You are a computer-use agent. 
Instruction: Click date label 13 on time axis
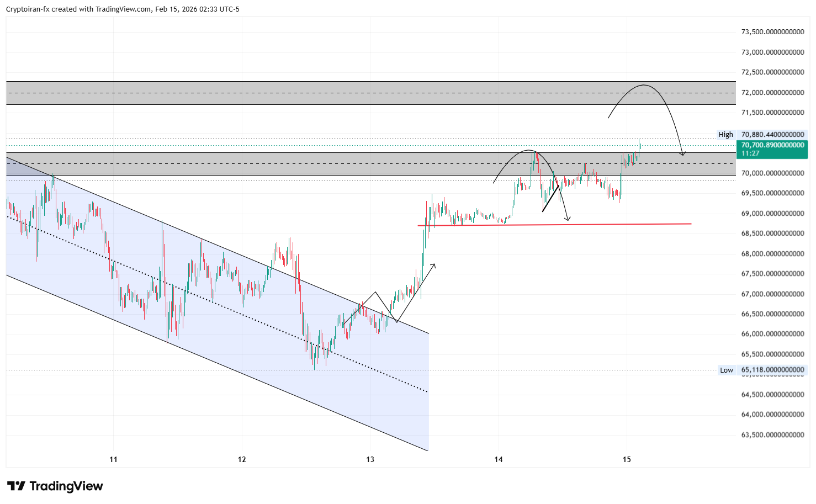pos(370,459)
